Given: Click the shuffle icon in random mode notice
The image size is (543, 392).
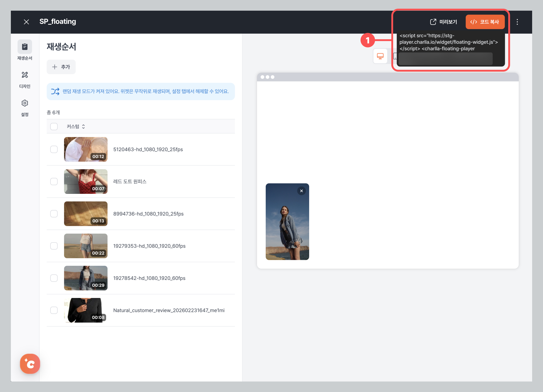Looking at the screenshot, I should [x=55, y=91].
